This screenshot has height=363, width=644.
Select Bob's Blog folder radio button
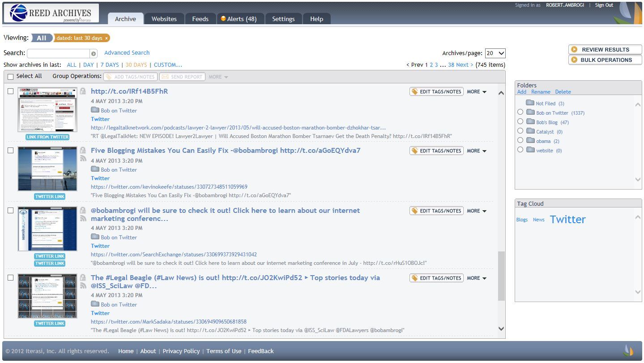tap(520, 121)
